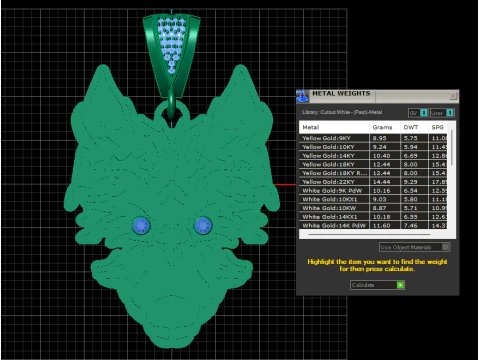Close the Metal Weights panel
This screenshot has width=480, height=360.
(453, 96)
